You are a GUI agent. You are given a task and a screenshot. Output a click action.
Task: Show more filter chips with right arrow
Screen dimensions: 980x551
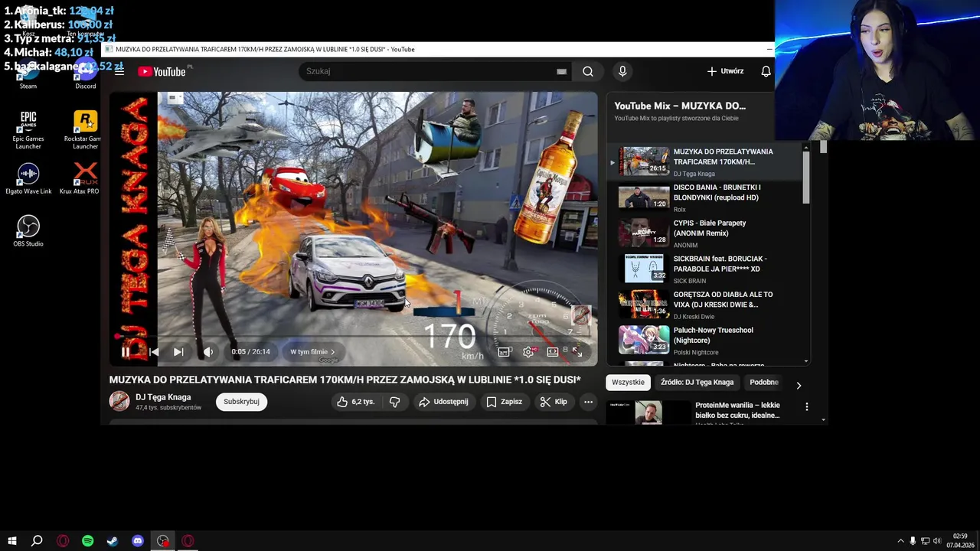tap(799, 386)
